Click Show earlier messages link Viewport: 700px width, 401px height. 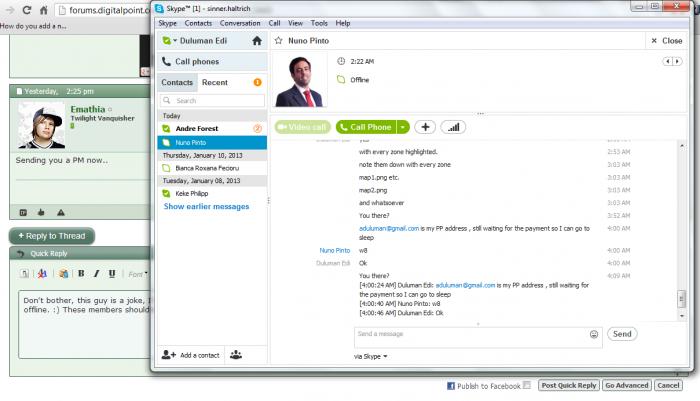(x=206, y=206)
